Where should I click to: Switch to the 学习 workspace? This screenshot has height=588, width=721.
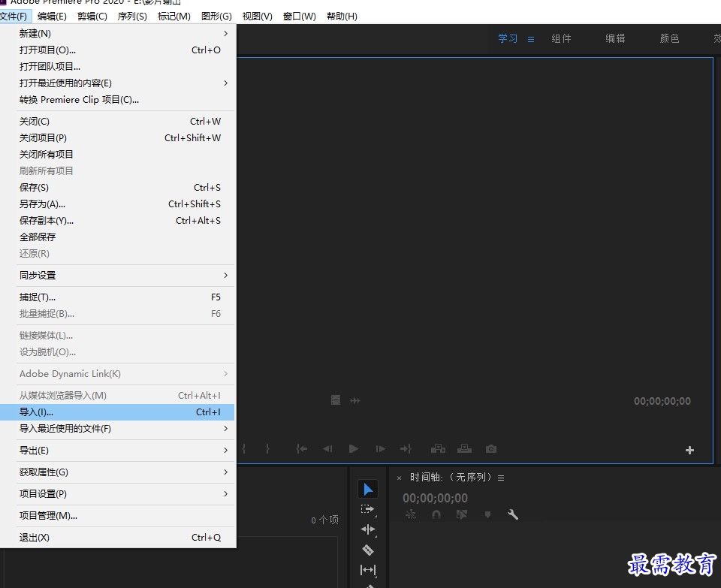point(508,38)
